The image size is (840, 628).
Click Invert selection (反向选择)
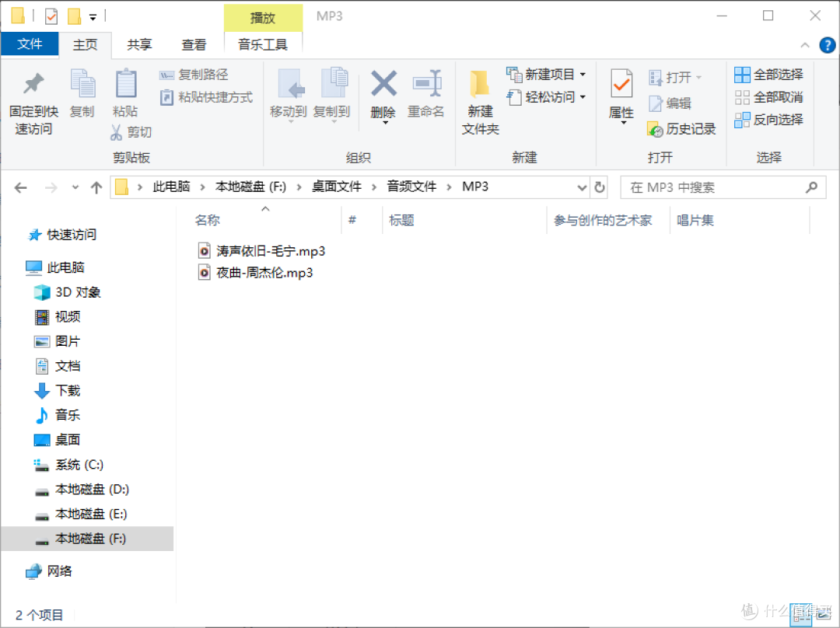tap(768, 120)
